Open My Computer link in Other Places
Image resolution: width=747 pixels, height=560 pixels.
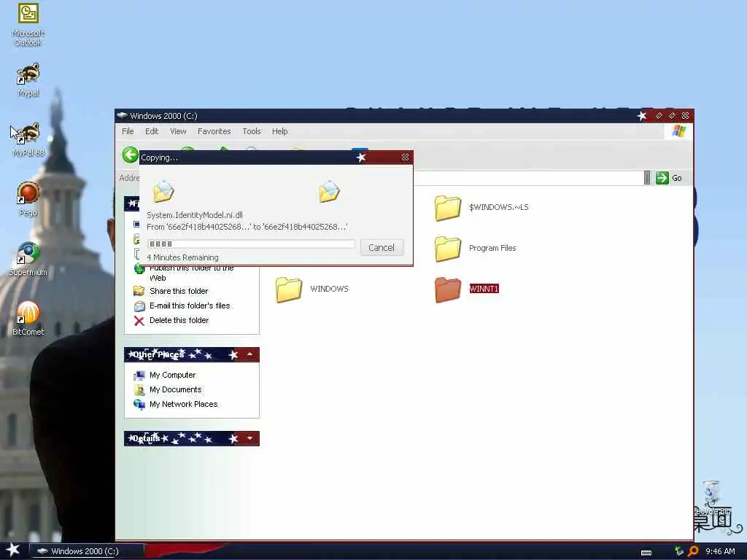point(172,376)
